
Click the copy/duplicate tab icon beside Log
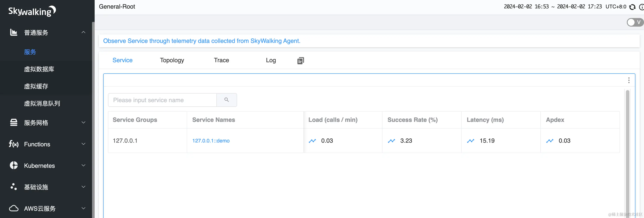point(300,61)
